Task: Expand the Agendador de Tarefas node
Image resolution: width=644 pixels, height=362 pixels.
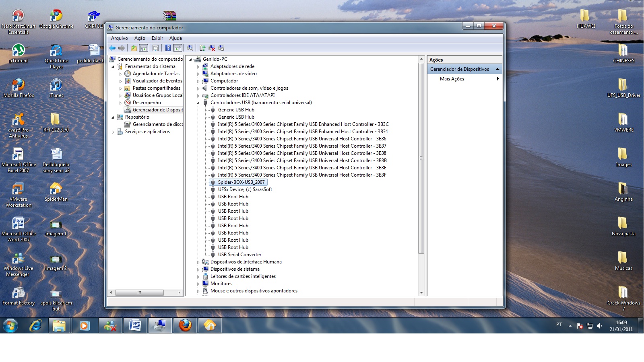Action: pos(120,74)
